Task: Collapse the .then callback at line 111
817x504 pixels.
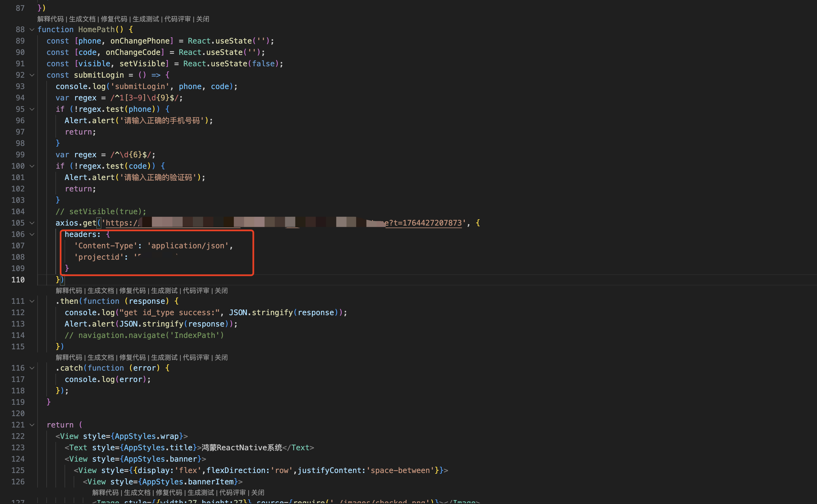Action: (32, 301)
